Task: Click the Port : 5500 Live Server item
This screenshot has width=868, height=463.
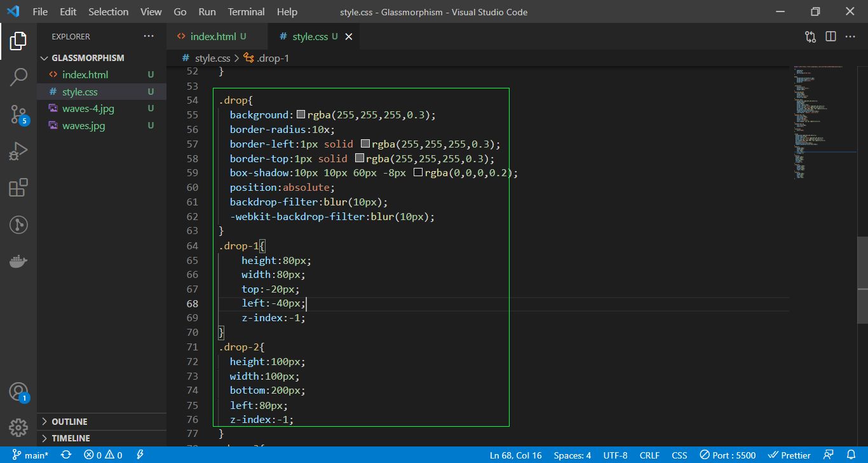Action: tap(728, 455)
